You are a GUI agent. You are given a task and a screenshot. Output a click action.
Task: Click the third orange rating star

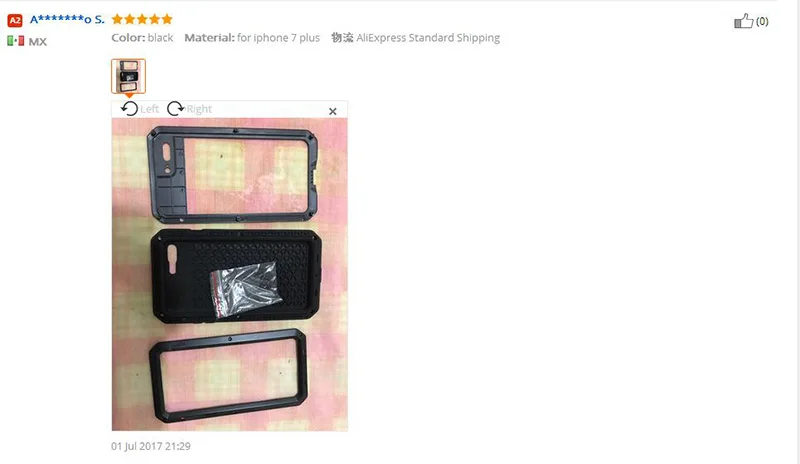click(x=142, y=19)
